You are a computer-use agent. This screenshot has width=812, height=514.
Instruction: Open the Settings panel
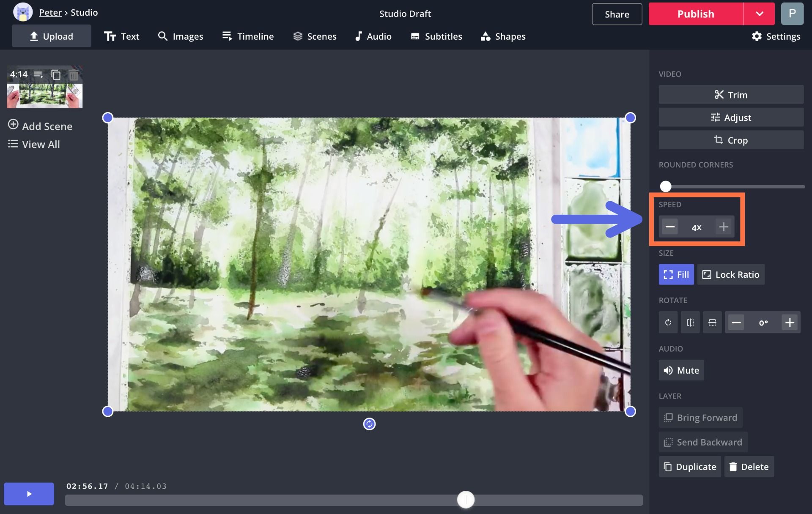[x=776, y=36]
